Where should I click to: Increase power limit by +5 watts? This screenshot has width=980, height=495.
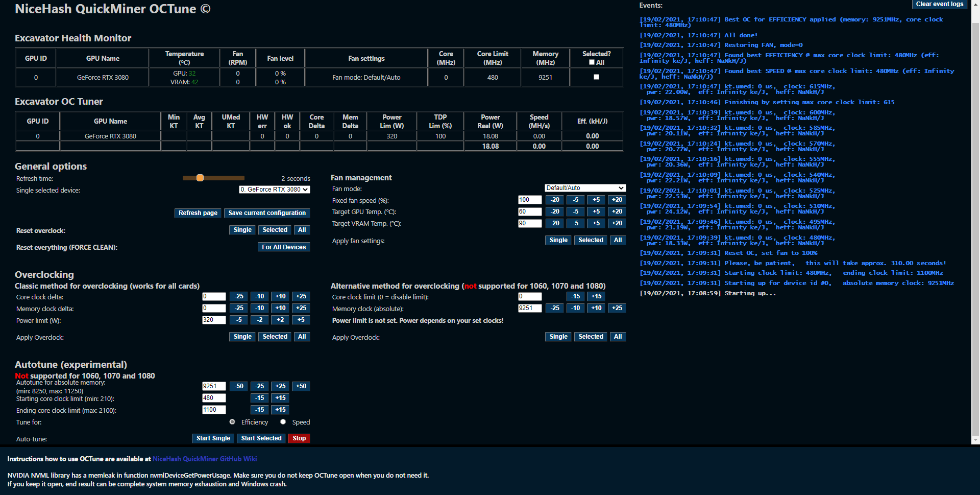pyautogui.click(x=301, y=320)
